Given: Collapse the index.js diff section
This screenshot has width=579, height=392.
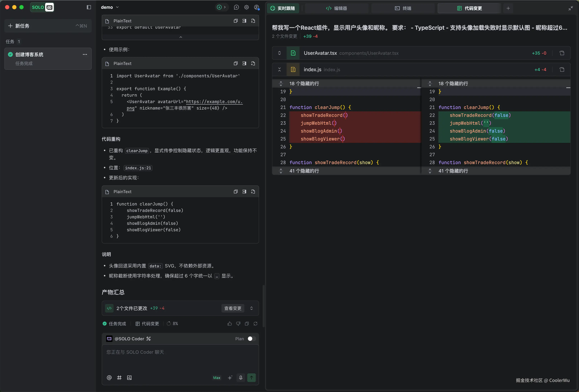Looking at the screenshot, I should [279, 69].
